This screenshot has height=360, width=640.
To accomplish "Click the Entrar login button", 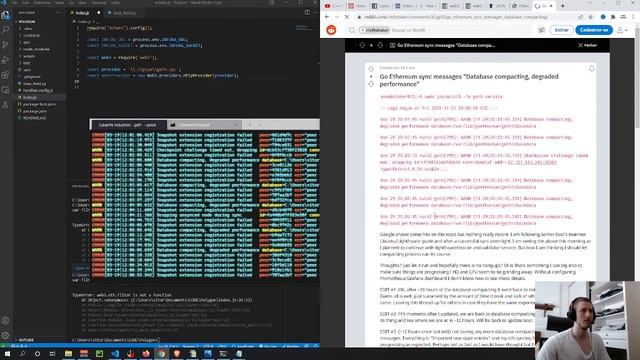I will pyautogui.click(x=561, y=30).
